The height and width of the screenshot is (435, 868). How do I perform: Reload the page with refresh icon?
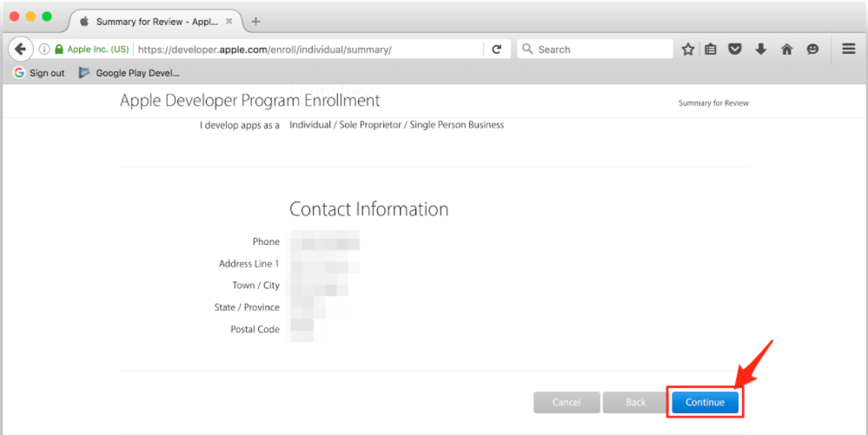(x=496, y=49)
